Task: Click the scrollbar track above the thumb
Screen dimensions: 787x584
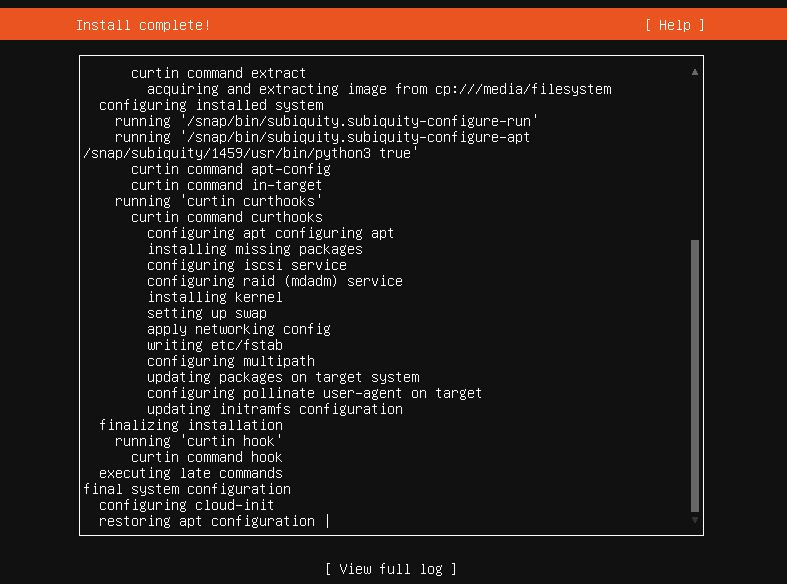Action: pyautogui.click(x=695, y=158)
